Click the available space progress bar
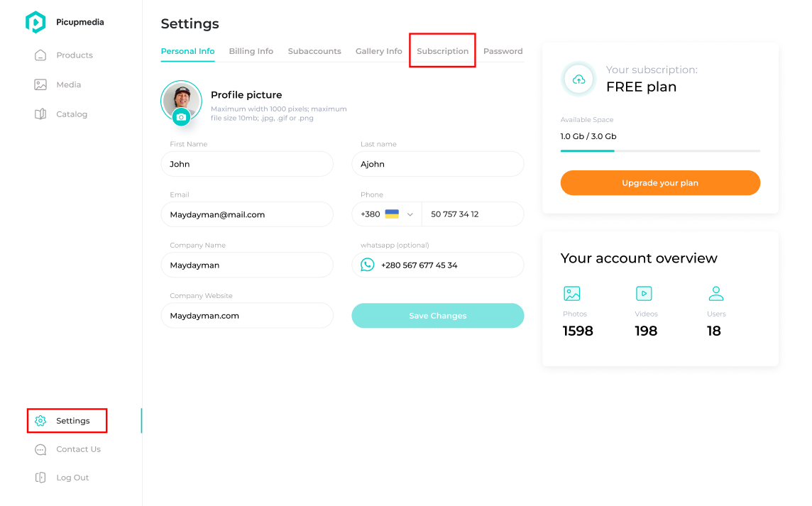Screen dimensions: 812x506 pyautogui.click(x=660, y=150)
